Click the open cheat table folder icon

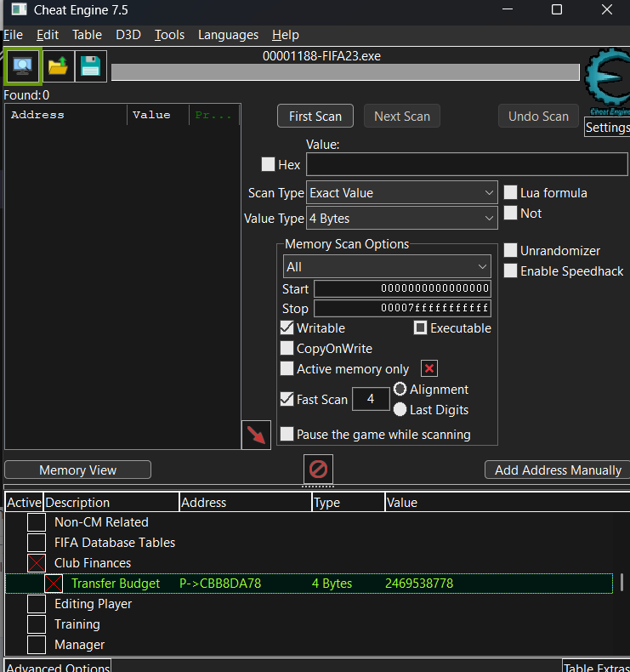[58, 66]
